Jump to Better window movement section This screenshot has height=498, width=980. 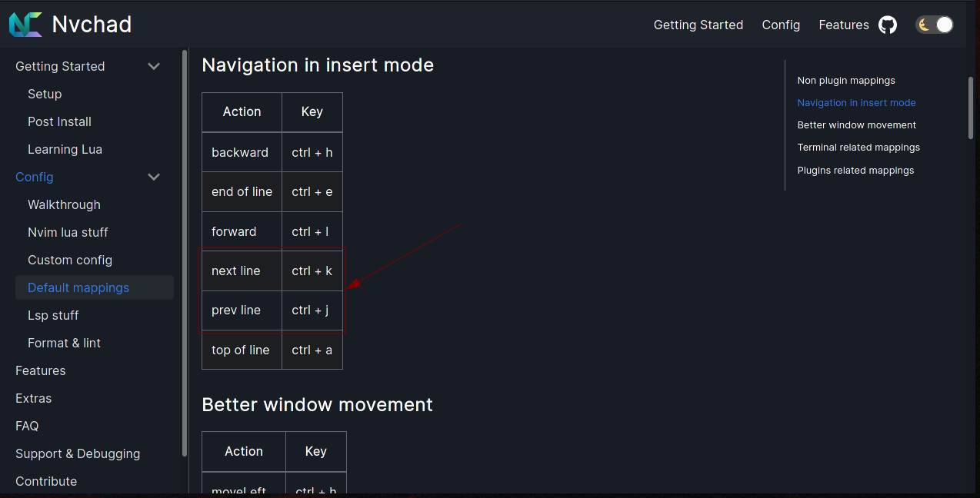pos(856,124)
